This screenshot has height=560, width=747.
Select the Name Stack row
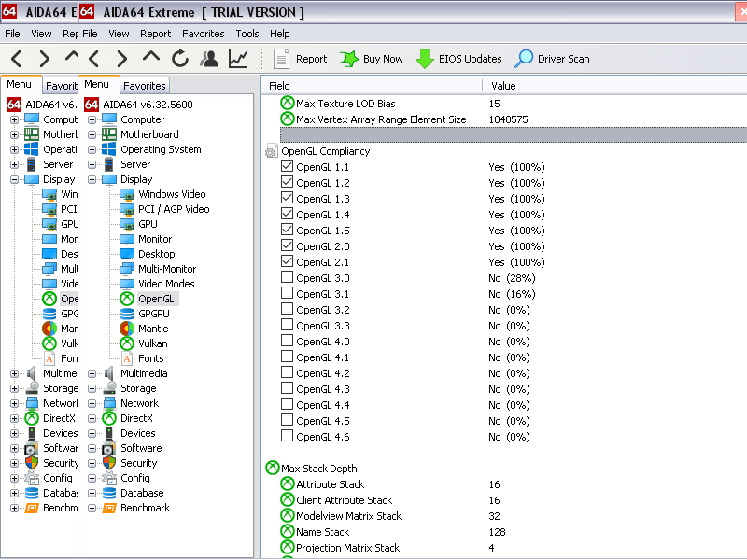click(x=513, y=532)
